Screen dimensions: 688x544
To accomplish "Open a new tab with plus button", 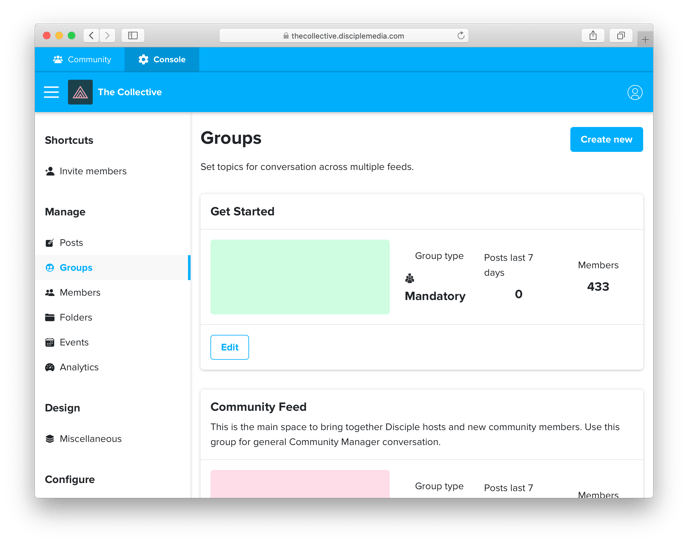I will pyautogui.click(x=645, y=39).
